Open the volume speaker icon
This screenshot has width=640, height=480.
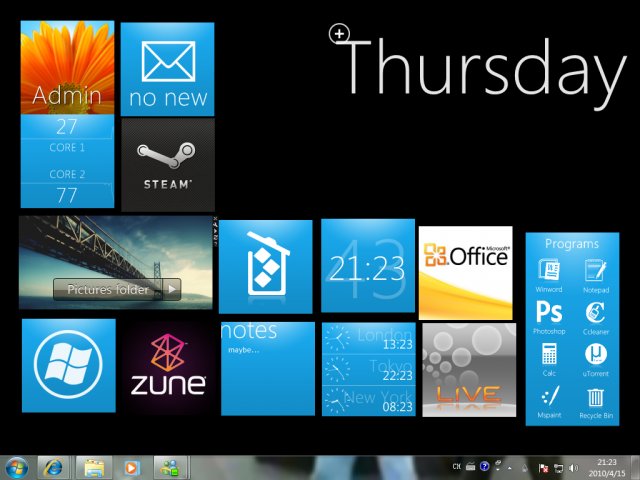pos(573,468)
